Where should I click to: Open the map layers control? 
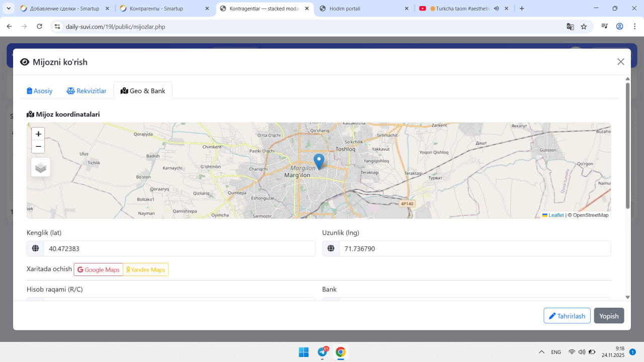pyautogui.click(x=41, y=167)
